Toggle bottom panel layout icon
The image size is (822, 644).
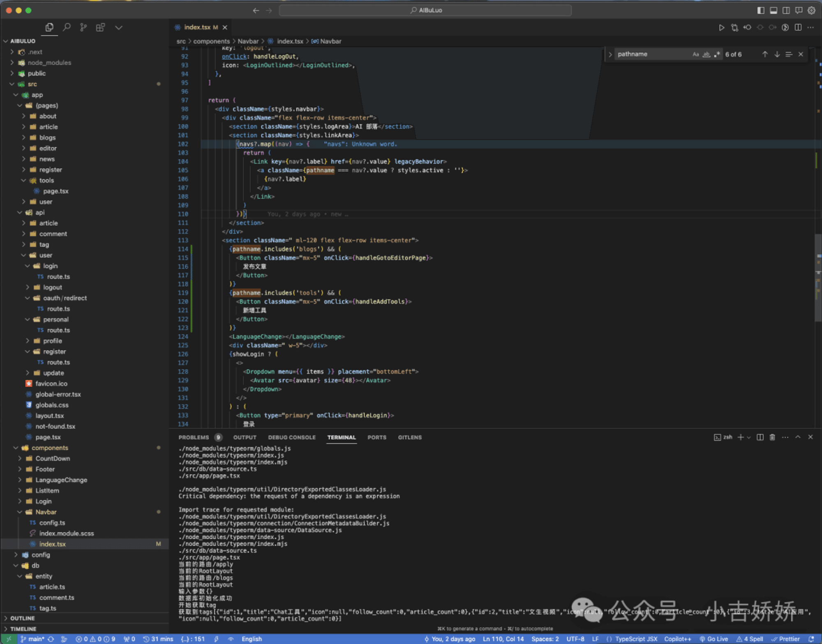[x=774, y=10]
